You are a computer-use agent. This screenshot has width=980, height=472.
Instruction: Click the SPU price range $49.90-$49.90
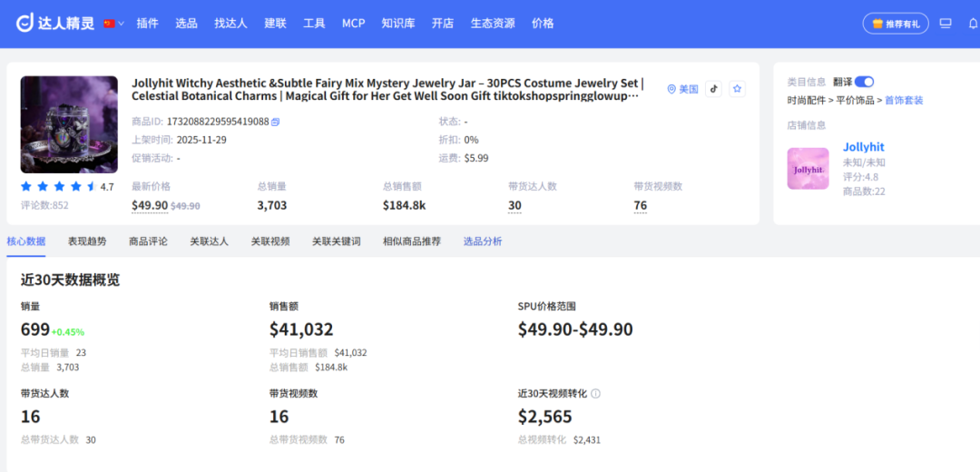pyautogui.click(x=575, y=329)
